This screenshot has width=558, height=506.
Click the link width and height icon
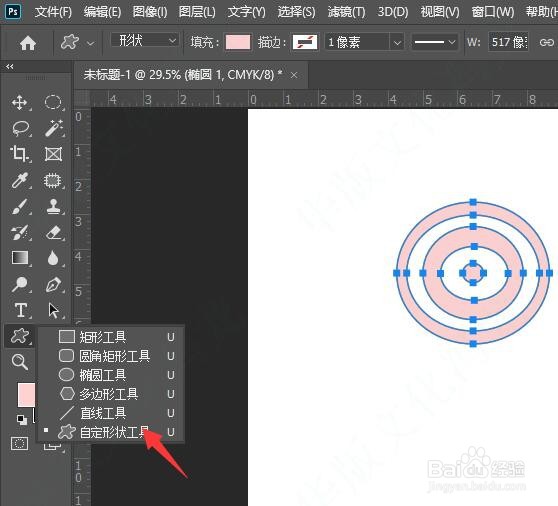click(546, 43)
